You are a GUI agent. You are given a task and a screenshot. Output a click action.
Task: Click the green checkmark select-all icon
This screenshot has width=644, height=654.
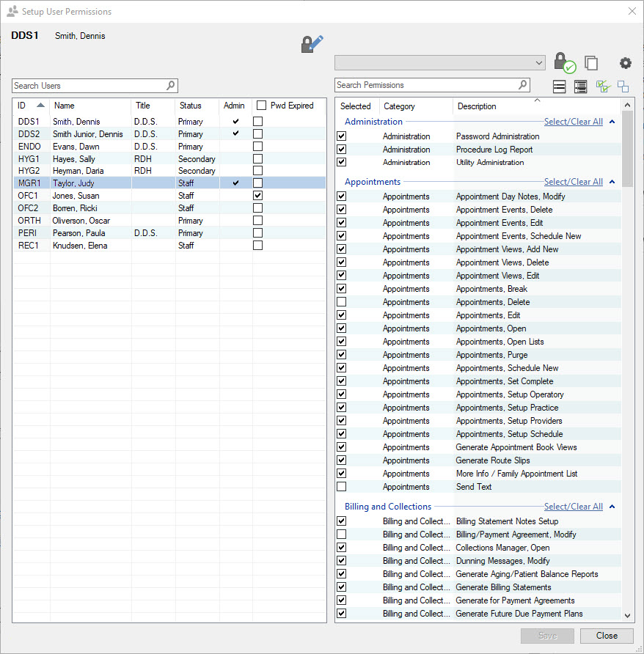click(603, 87)
